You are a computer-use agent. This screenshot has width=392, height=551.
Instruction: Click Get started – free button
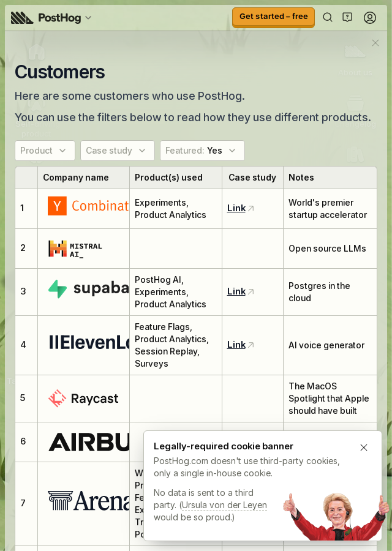(273, 17)
